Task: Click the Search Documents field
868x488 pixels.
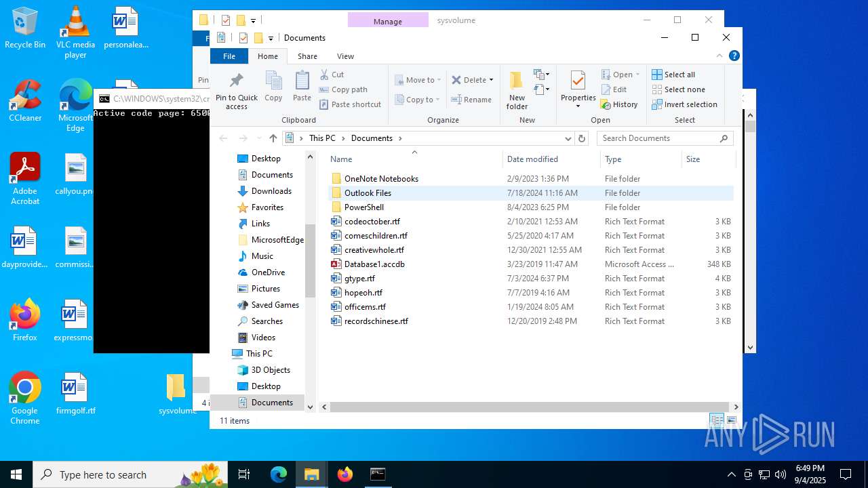Action: click(x=665, y=138)
